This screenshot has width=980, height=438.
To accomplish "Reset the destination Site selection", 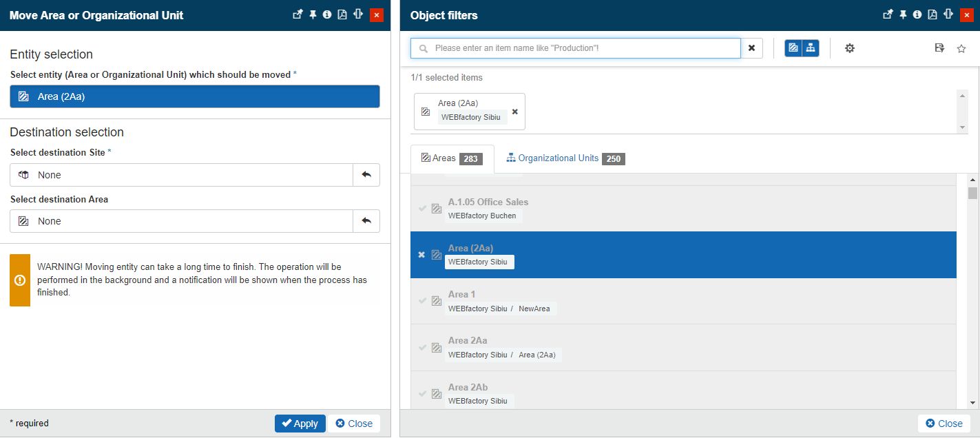I will click(x=366, y=175).
